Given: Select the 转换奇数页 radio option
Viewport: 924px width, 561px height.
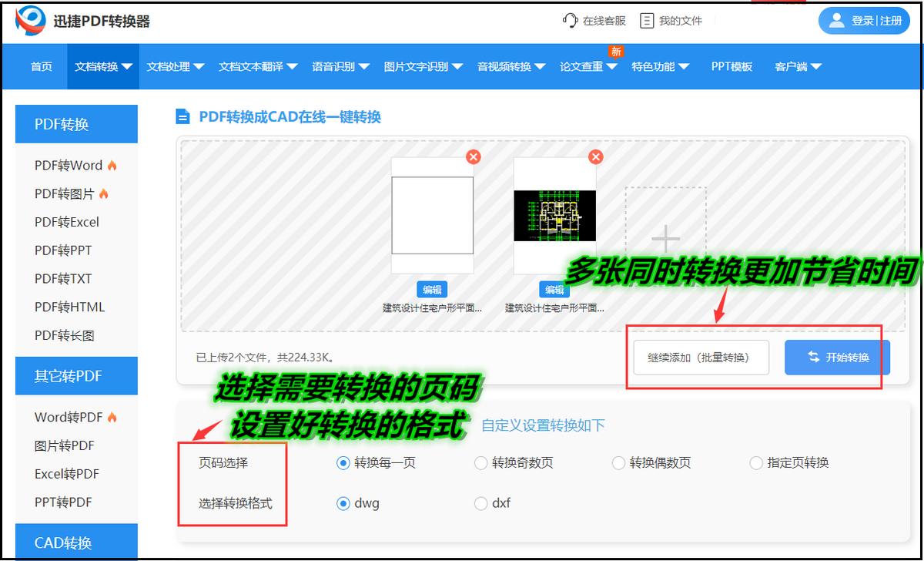Looking at the screenshot, I should [480, 463].
